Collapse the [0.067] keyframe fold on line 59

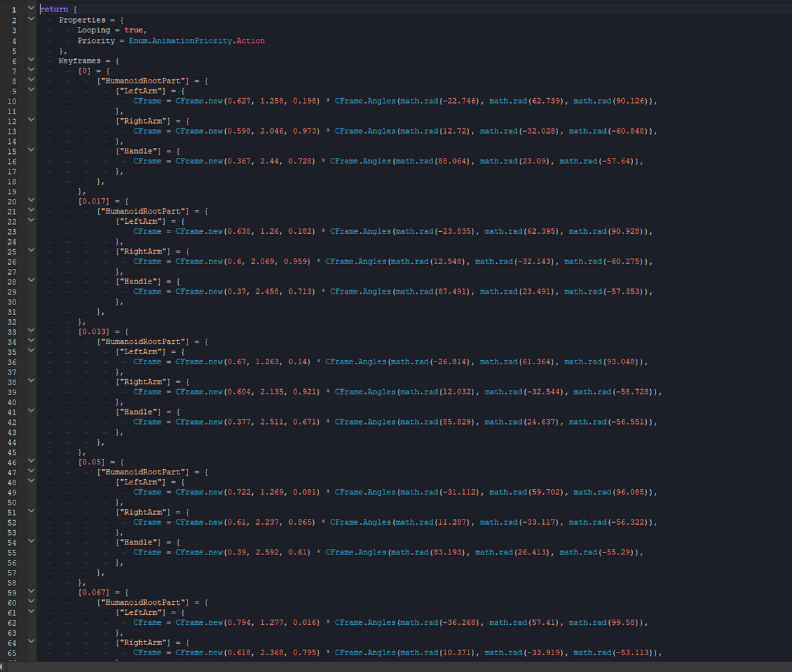31,591
